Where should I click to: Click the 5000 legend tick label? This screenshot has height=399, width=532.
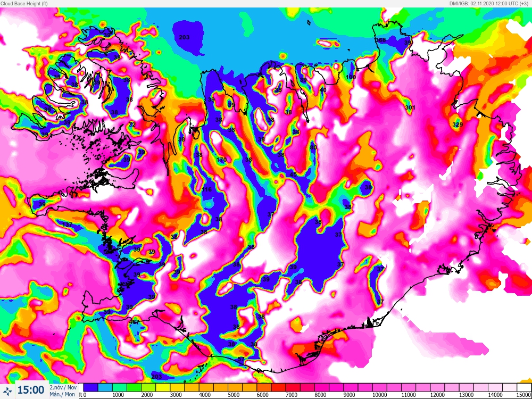(234, 395)
